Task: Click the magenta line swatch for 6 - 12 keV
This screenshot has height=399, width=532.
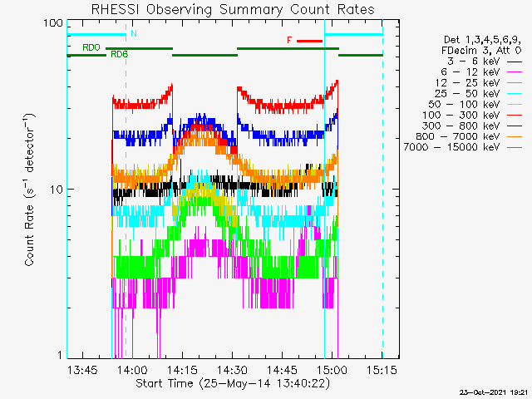Action: (515, 72)
